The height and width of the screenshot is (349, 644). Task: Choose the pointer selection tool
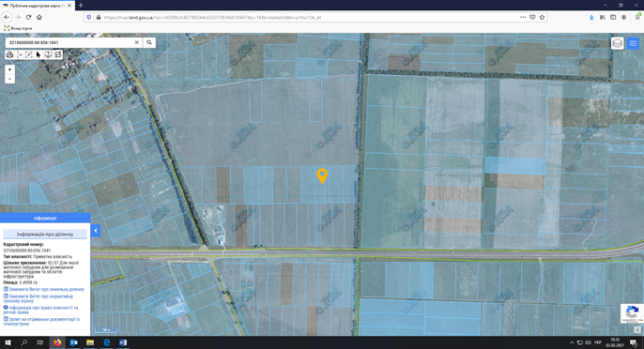[38, 54]
